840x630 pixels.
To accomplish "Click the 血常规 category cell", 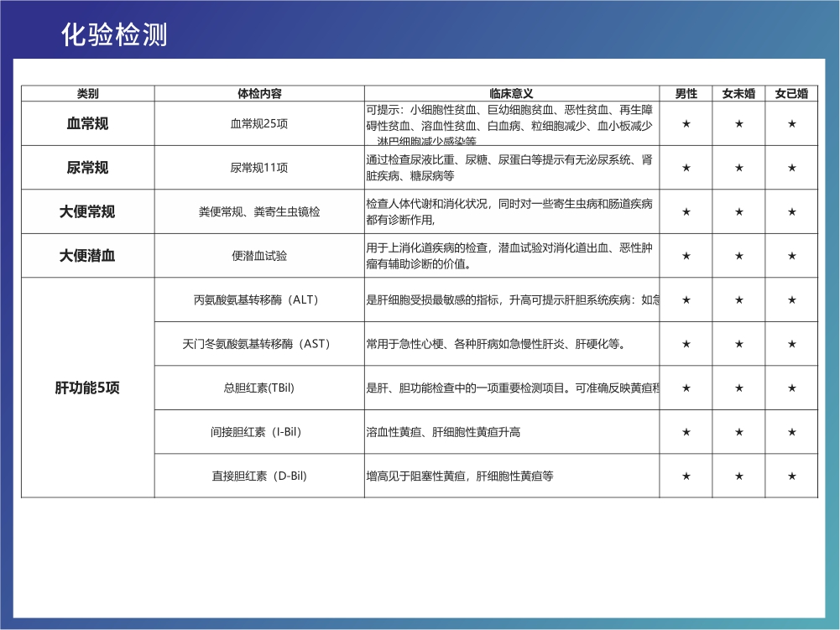I will 88,124.
